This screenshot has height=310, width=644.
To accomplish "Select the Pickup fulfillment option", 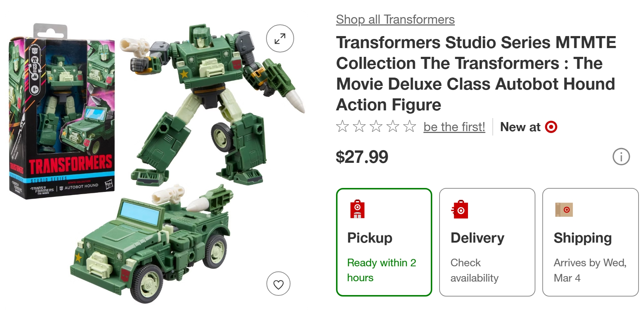I will coord(384,242).
